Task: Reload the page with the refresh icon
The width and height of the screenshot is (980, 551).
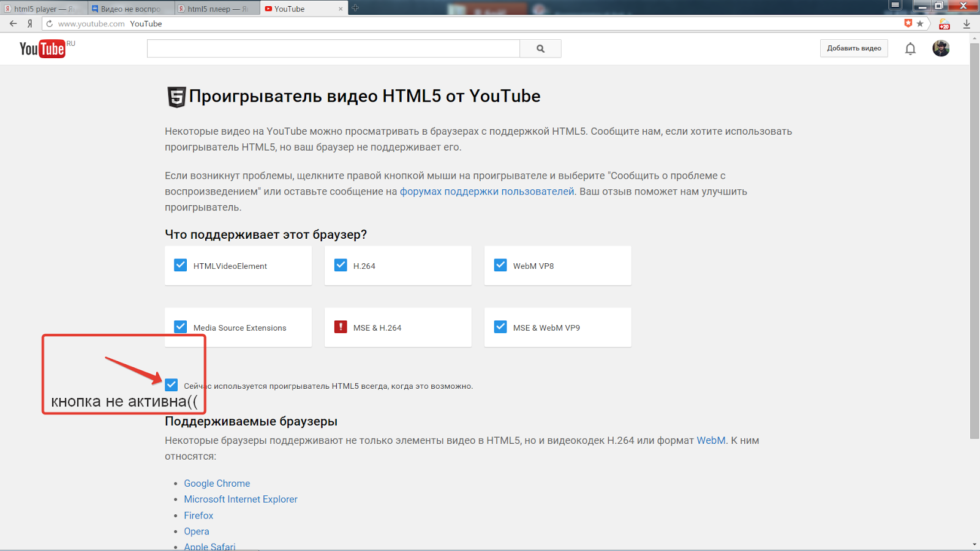Action: (50, 24)
